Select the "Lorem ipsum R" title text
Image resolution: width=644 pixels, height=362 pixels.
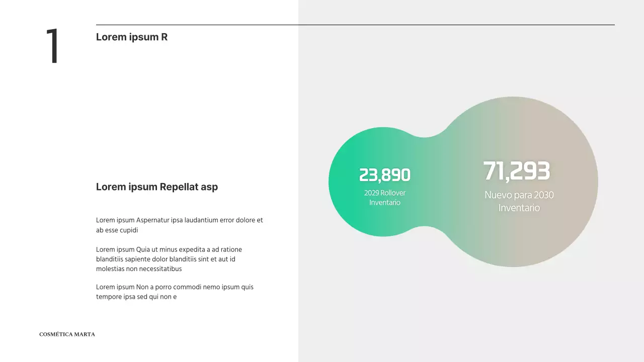[x=132, y=37]
